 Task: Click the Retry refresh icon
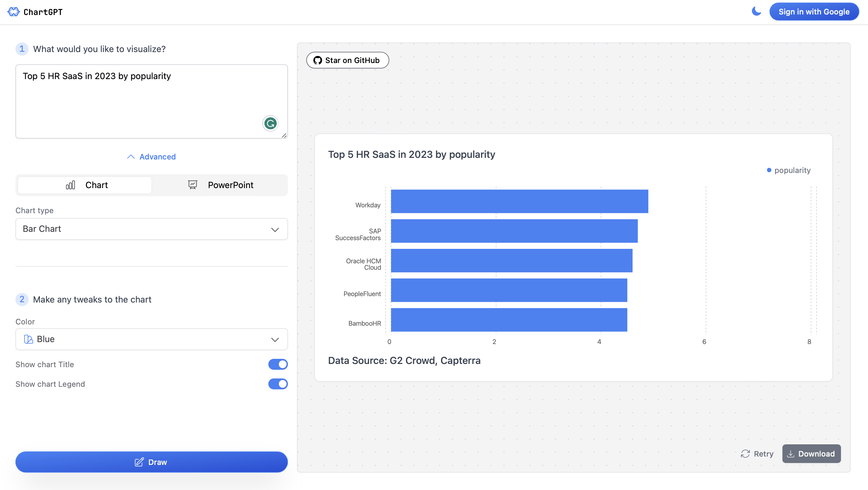point(745,454)
